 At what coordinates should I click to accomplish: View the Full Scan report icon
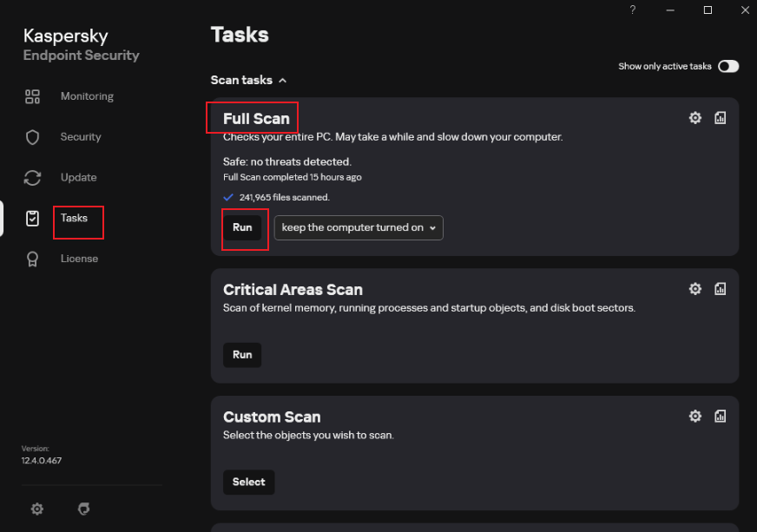tap(720, 118)
